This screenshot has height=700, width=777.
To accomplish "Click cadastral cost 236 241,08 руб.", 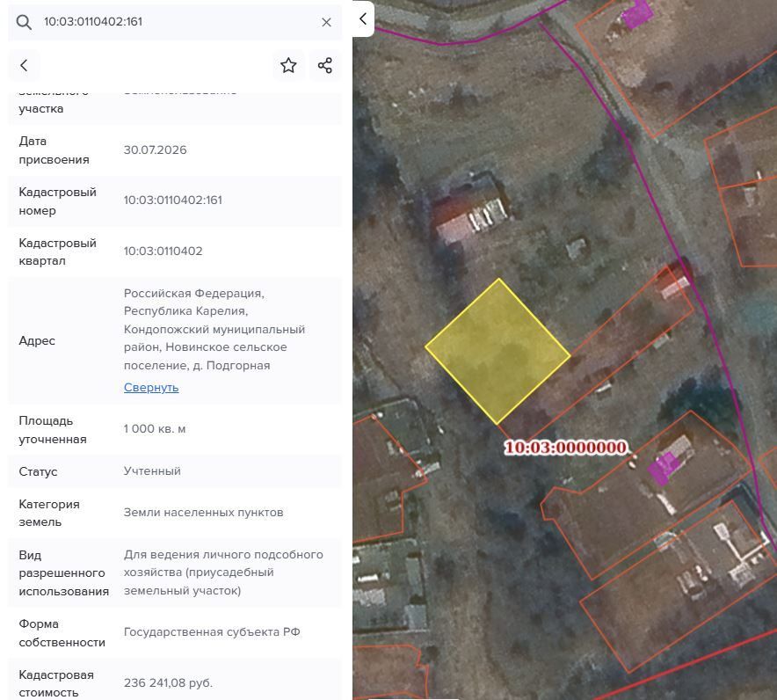I will click(x=168, y=682).
